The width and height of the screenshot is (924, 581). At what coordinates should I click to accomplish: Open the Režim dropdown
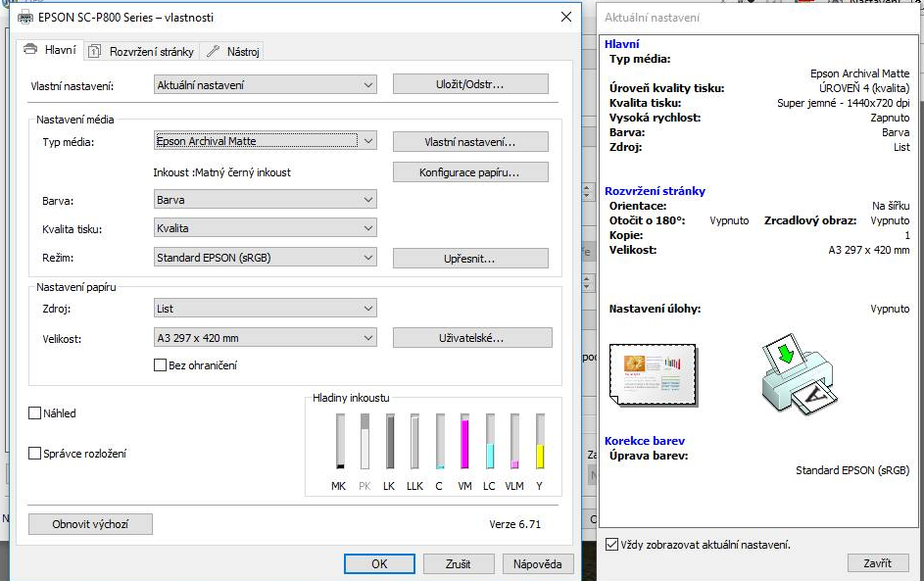coord(266,258)
